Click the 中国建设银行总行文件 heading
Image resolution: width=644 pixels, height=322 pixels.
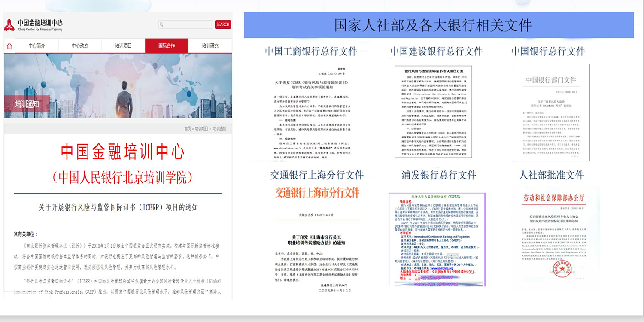click(x=436, y=52)
